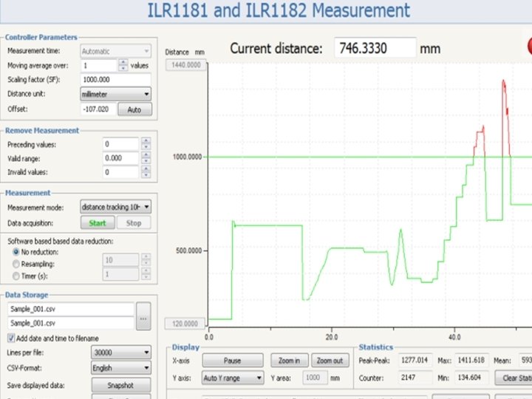532x399 pixels.
Task: Increase the Preceding values stepper
Action: point(146,141)
